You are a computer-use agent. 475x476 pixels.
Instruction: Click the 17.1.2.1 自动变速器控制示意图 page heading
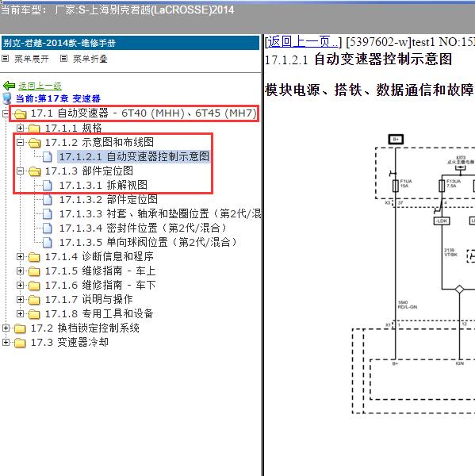coord(358,59)
